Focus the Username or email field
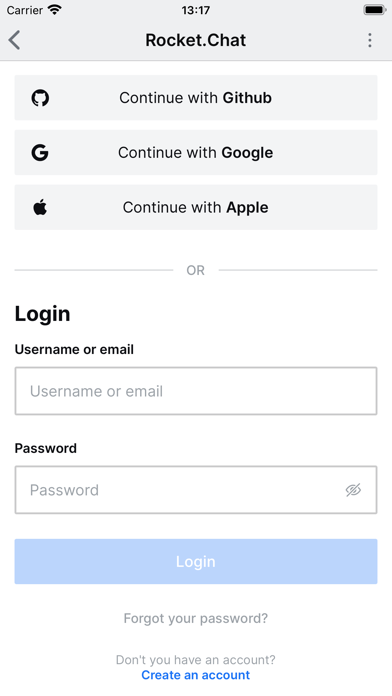 [196, 391]
